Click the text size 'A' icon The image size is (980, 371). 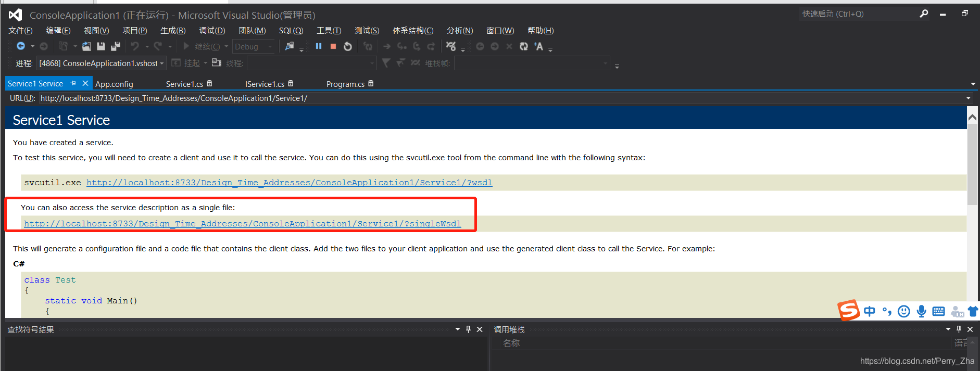coord(539,46)
